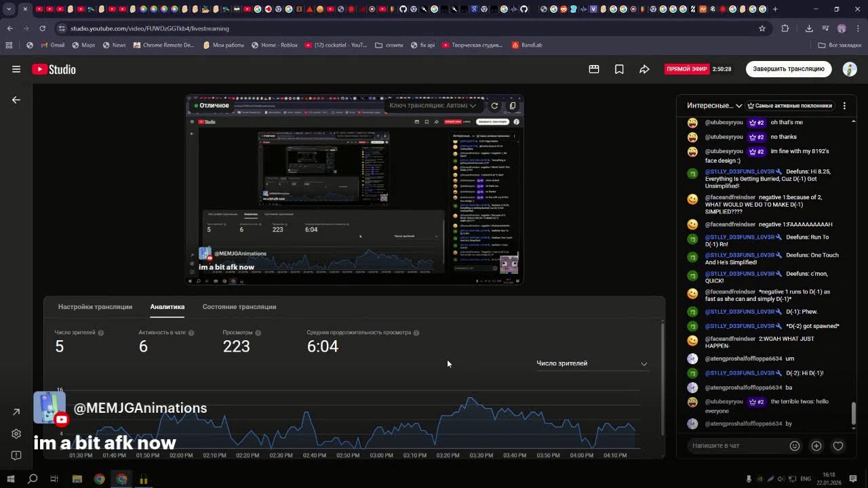Open the BandLab bookmark
Image resolution: width=868 pixels, height=488 pixels.
(x=527, y=45)
